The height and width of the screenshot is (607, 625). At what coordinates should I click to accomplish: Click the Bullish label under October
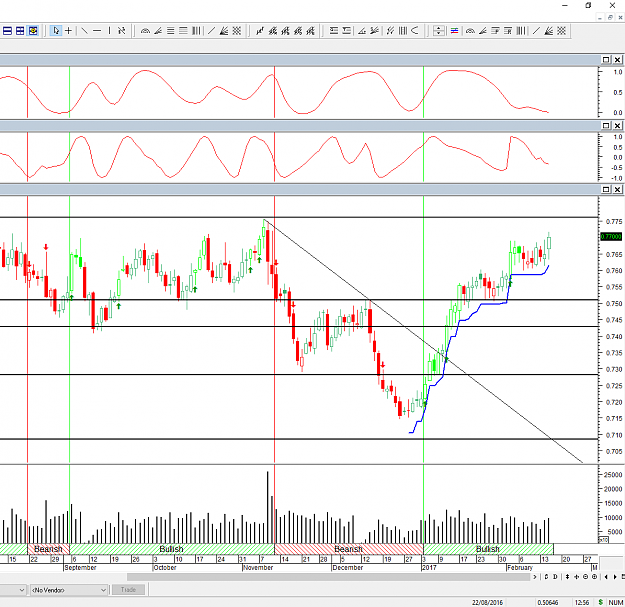pyautogui.click(x=171, y=549)
